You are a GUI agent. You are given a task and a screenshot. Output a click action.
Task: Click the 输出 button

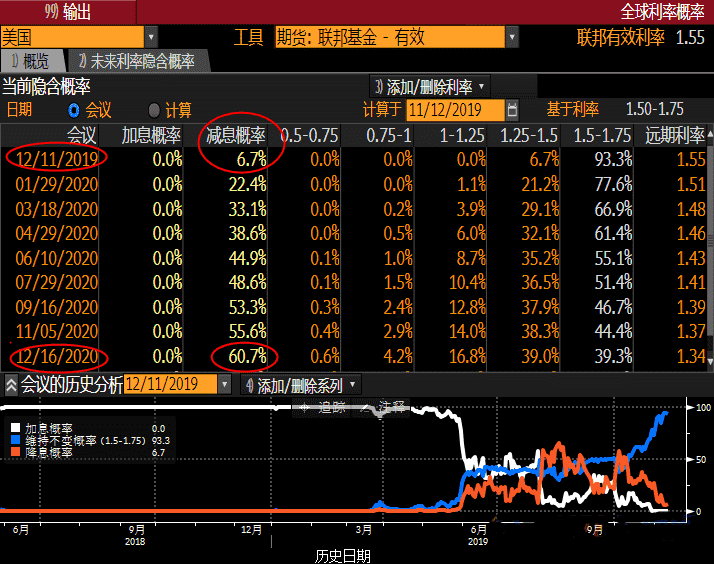[x=68, y=12]
